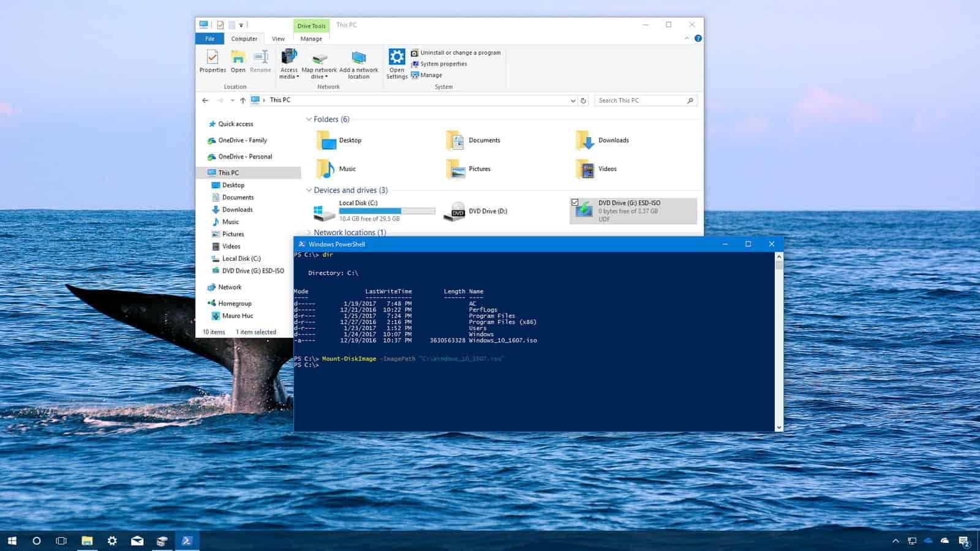Expand the address bar history dropdown
Screen dimensions: 980x551
tap(573, 100)
